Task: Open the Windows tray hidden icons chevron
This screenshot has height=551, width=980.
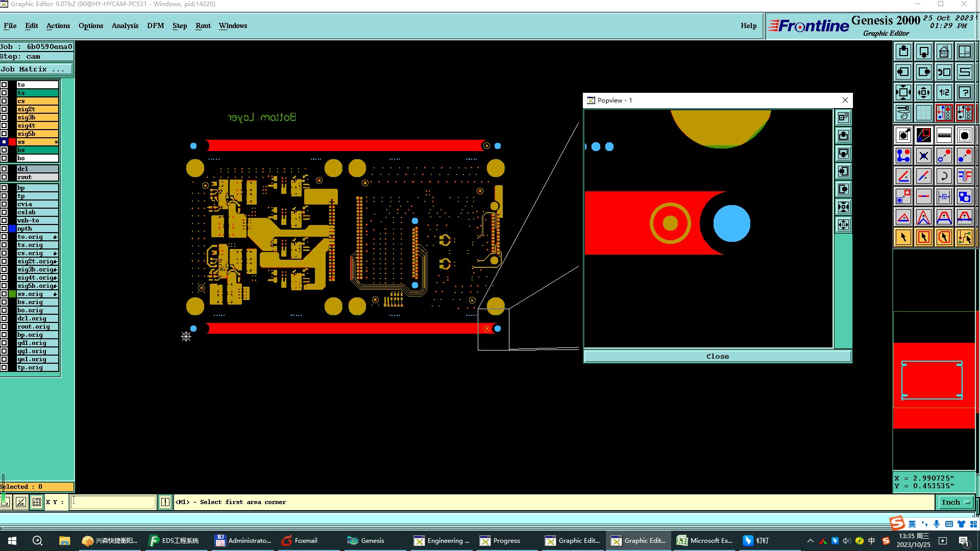Action: tap(810, 541)
